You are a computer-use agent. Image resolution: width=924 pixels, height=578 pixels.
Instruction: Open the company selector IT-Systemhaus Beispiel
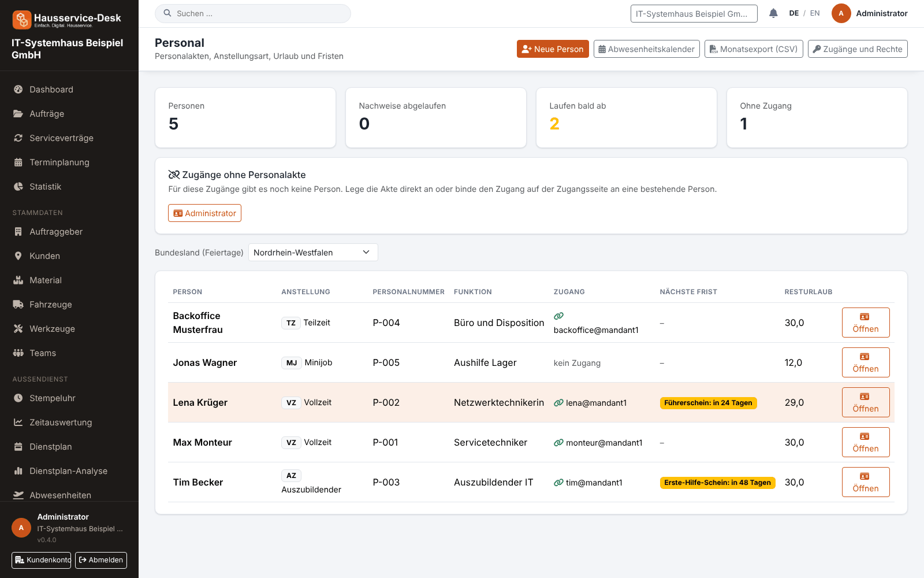click(694, 14)
